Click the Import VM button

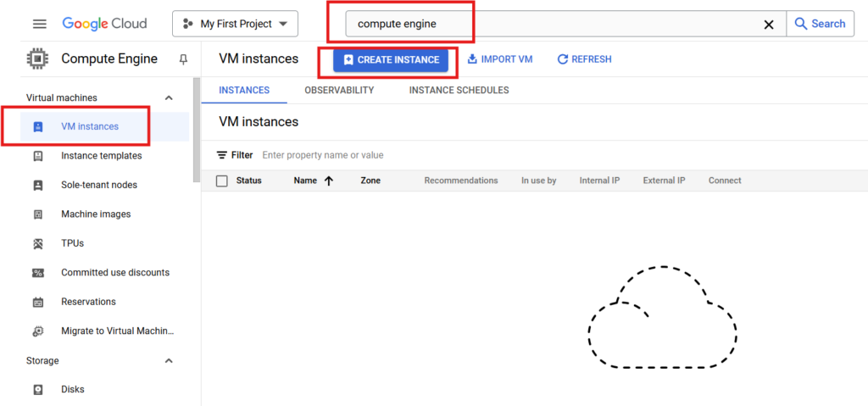click(x=499, y=59)
